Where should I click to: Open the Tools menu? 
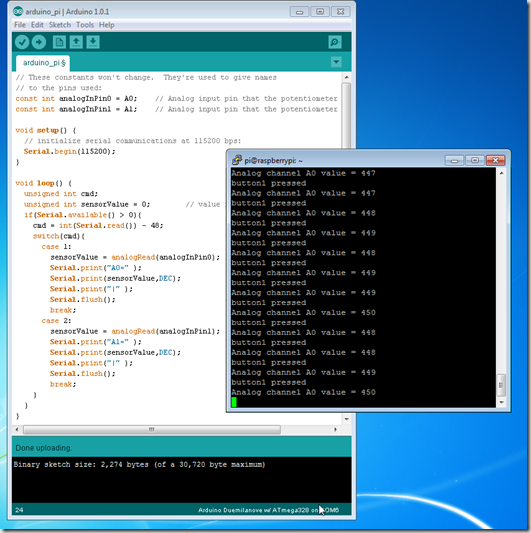coord(85,25)
